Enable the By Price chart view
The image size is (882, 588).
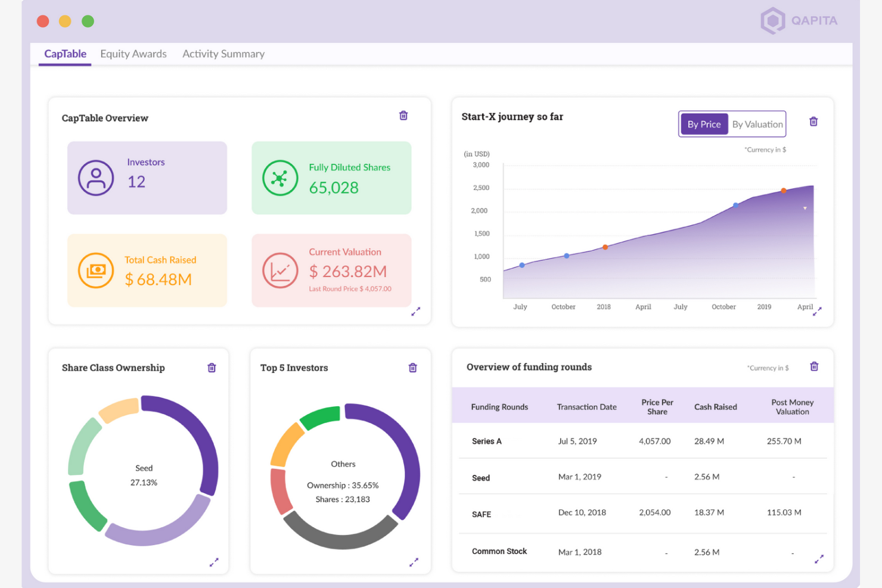click(x=704, y=124)
